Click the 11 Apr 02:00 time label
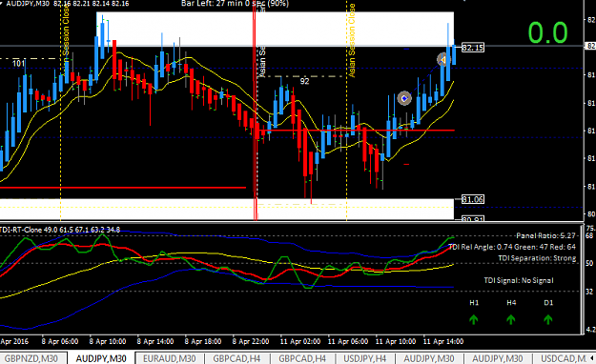596x364 pixels. (x=299, y=341)
